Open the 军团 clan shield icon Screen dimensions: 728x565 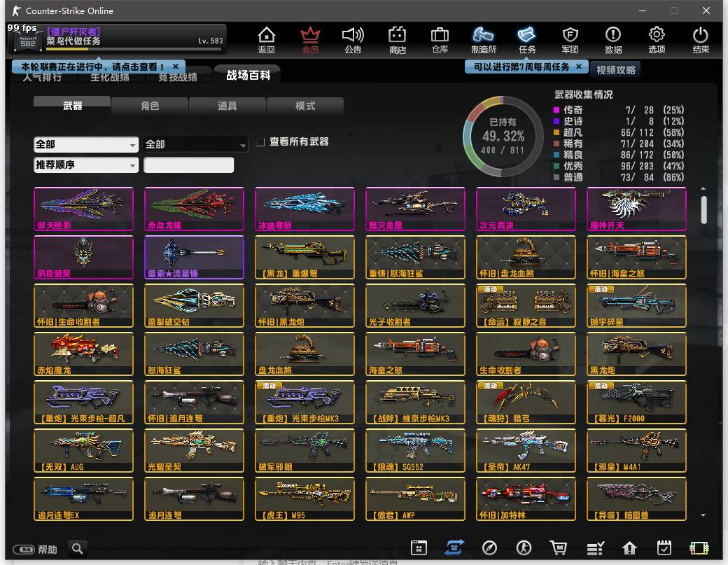[570, 40]
